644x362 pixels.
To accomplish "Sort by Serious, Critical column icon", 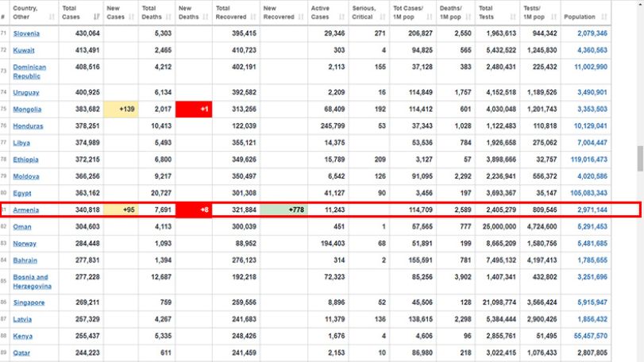I will pos(383,17).
